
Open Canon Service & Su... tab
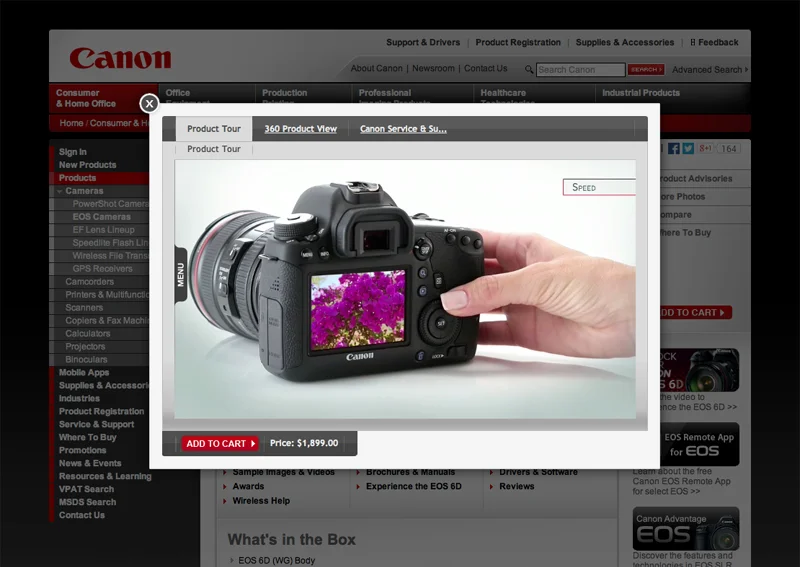tap(403, 129)
